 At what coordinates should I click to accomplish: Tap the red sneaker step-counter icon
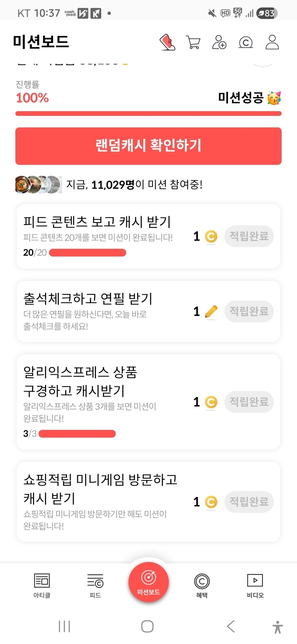click(x=167, y=42)
